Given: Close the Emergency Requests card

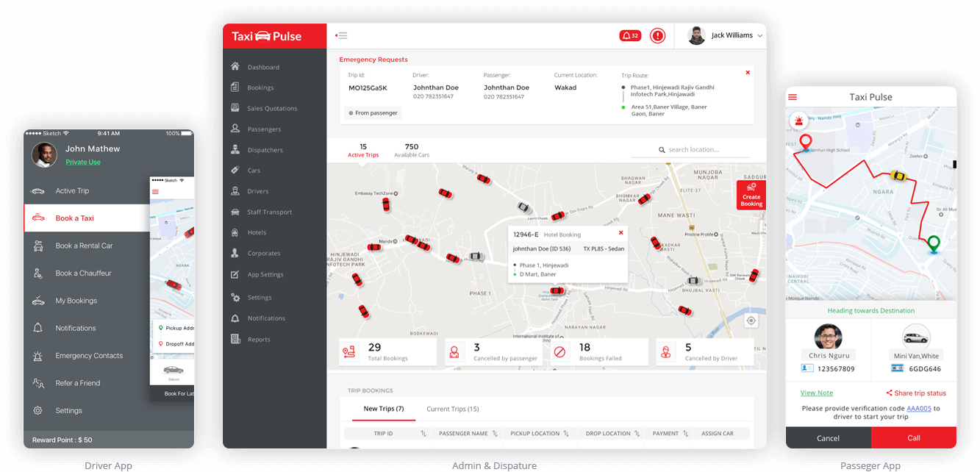Looking at the screenshot, I should [748, 73].
